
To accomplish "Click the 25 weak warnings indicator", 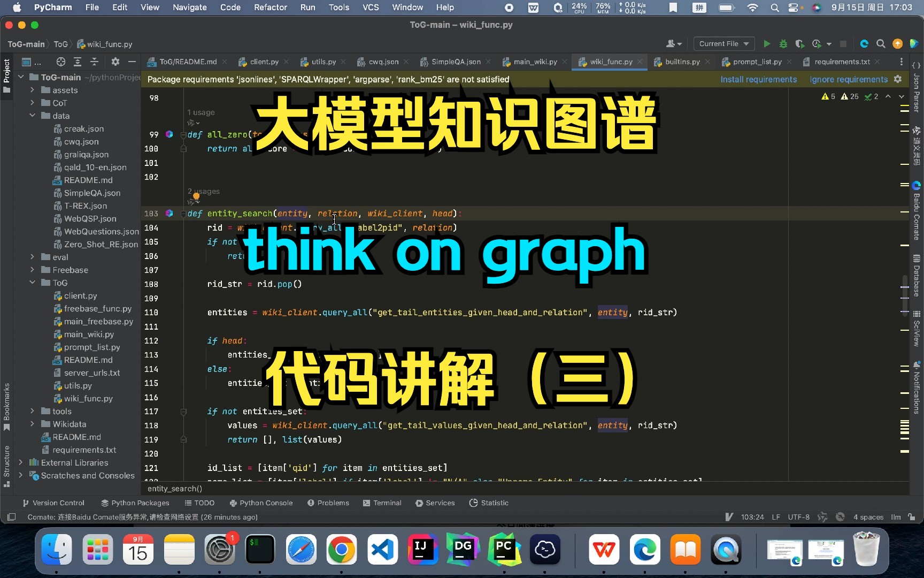I will (850, 96).
